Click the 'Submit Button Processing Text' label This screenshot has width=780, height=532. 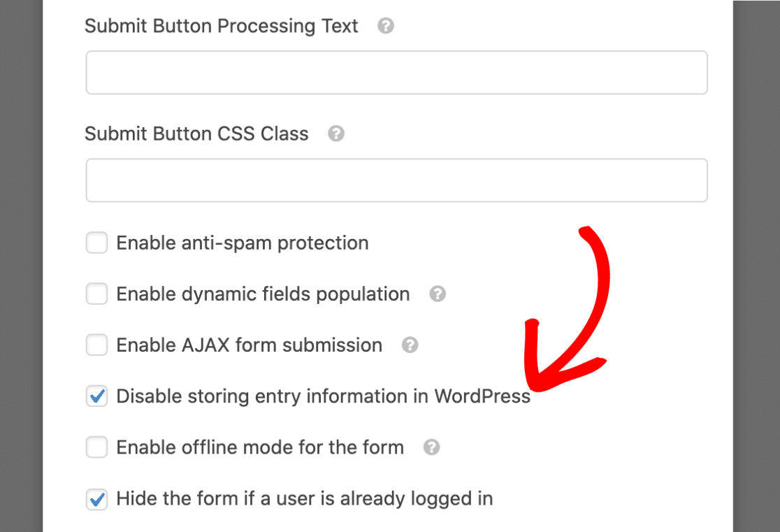point(222,26)
